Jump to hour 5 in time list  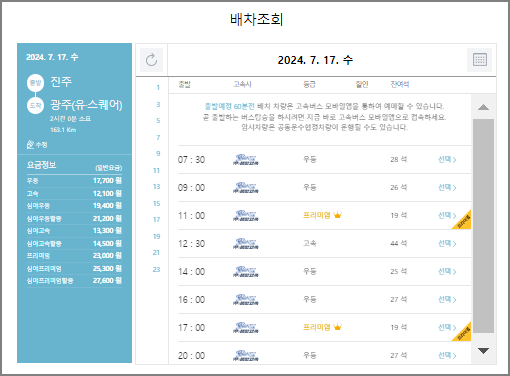[x=158, y=121]
